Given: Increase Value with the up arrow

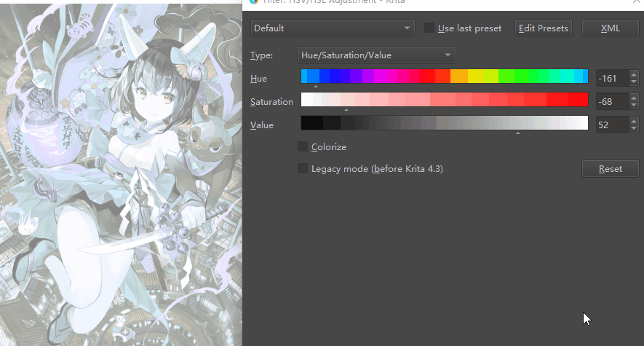Looking at the screenshot, I should click(x=634, y=121).
